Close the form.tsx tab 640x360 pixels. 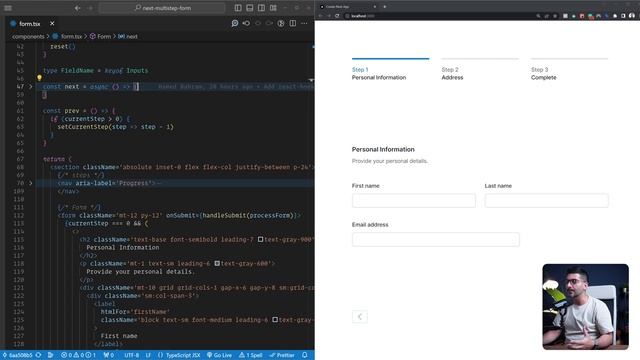point(52,24)
